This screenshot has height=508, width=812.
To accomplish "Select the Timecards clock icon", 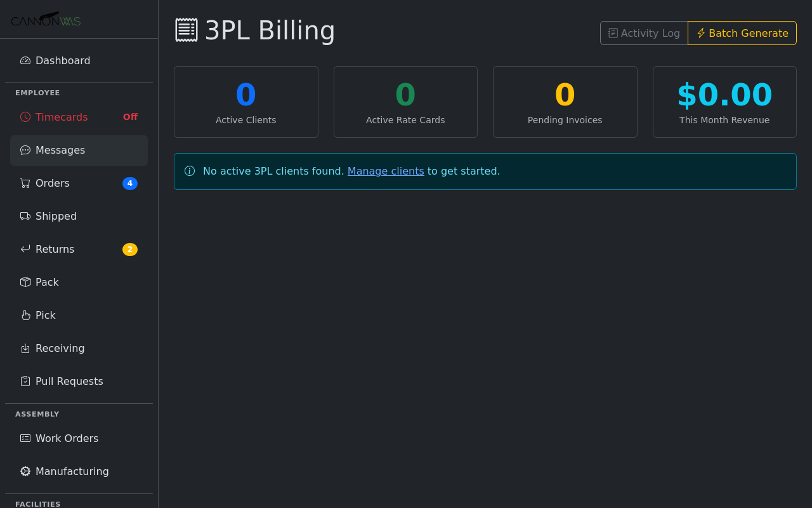I will (24, 117).
